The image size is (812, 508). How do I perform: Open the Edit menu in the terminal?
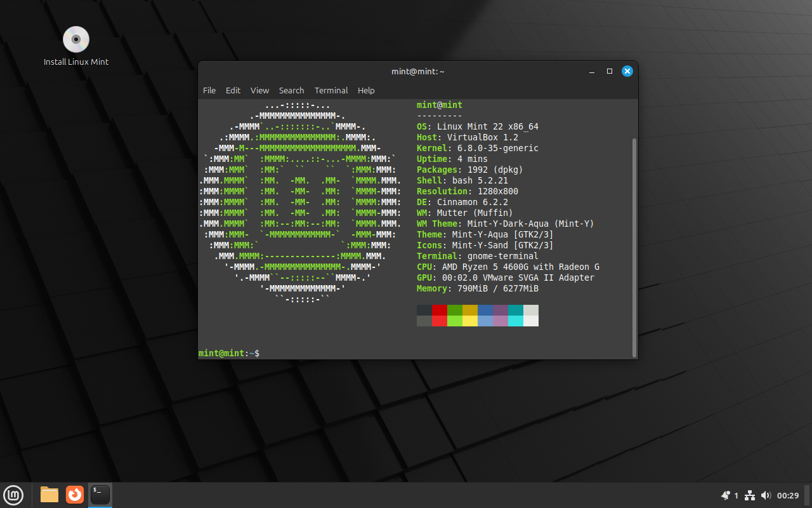(233, 90)
